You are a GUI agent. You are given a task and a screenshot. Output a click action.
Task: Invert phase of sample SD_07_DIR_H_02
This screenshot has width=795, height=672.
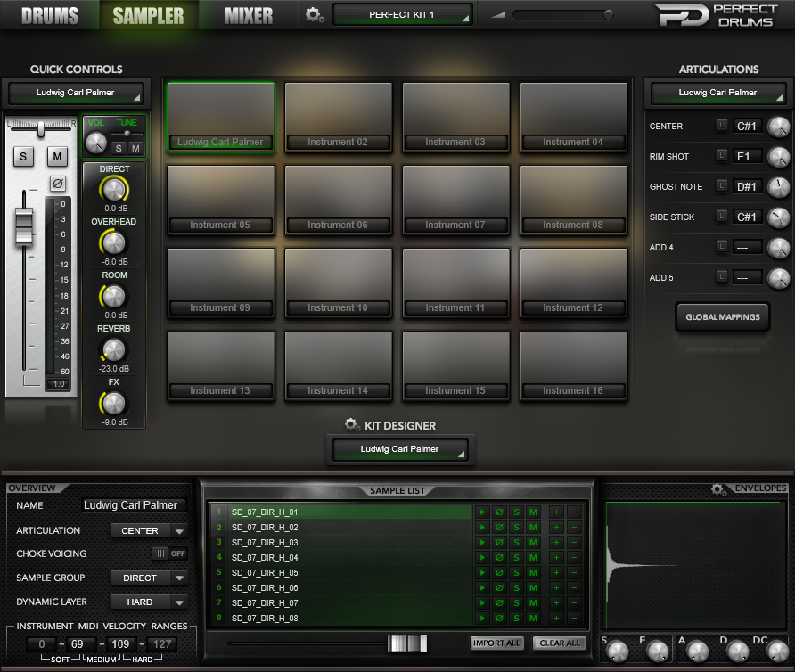(499, 528)
